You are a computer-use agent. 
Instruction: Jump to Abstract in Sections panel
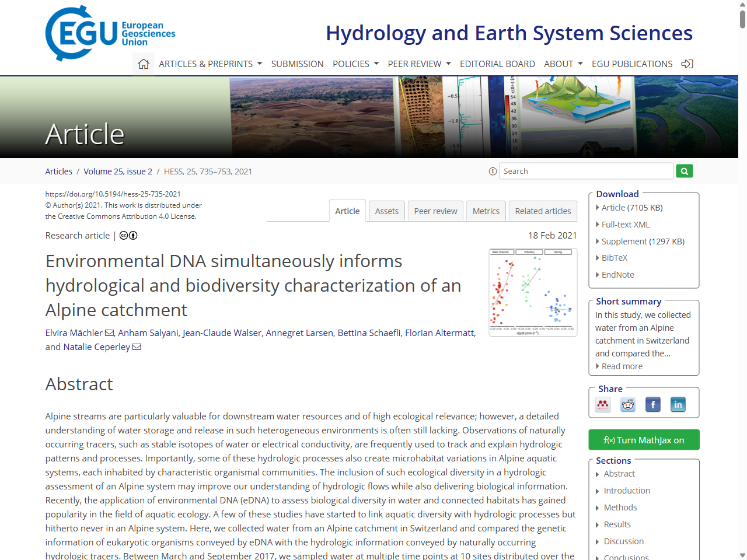[619, 474]
